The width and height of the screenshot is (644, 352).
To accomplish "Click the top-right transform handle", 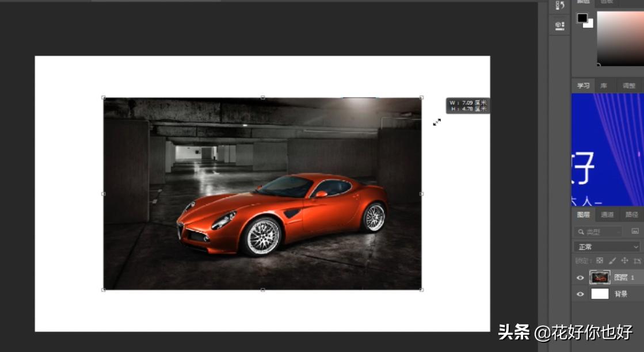I will tap(421, 98).
